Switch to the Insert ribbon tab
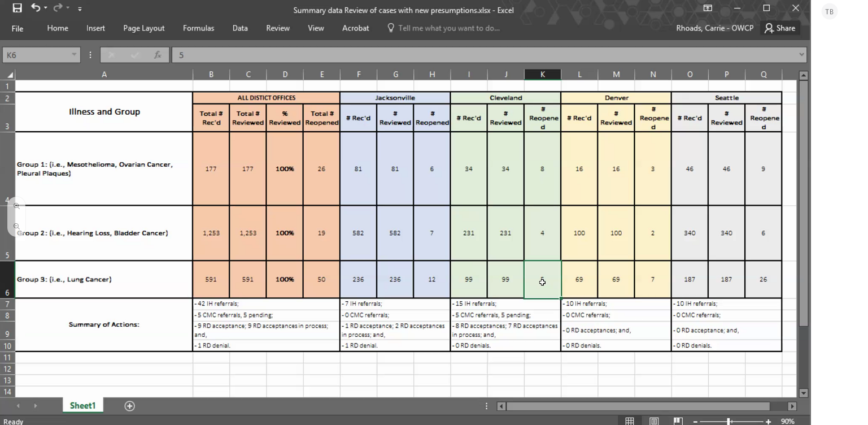This screenshot has width=868, height=425. coord(95,28)
